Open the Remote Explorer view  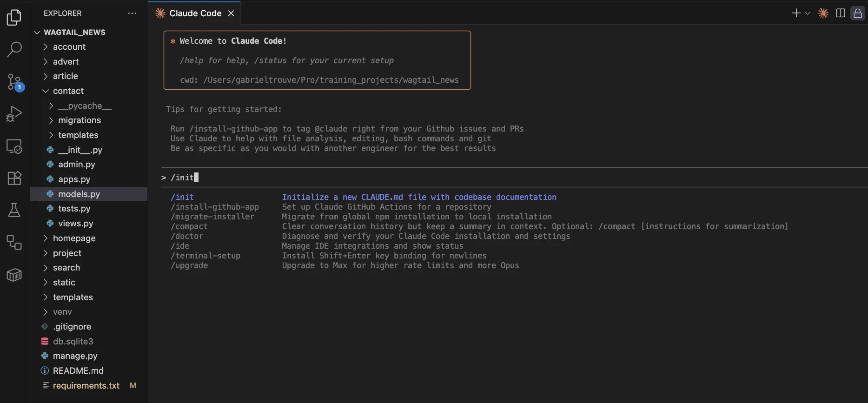point(14,146)
